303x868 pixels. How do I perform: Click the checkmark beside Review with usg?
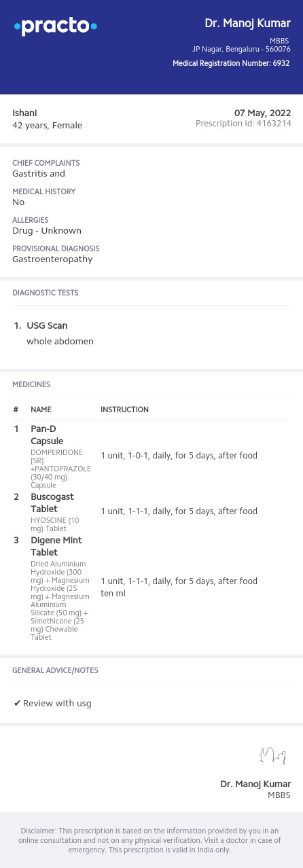[x=17, y=703]
